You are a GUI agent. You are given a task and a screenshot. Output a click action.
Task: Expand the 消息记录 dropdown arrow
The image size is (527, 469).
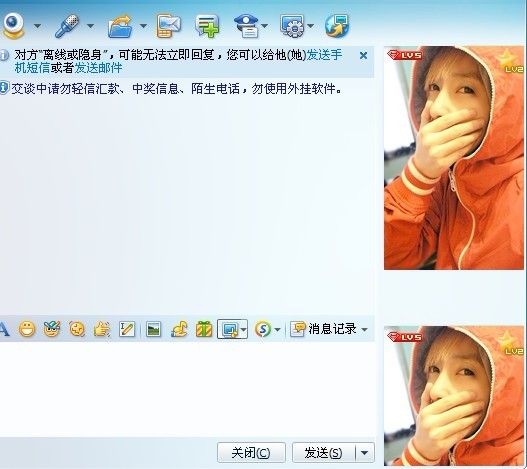pos(365,329)
